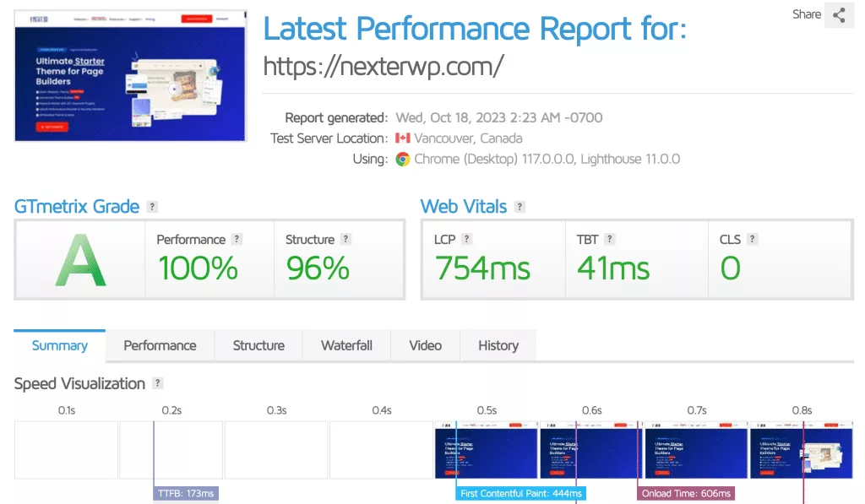Image resolution: width=865 pixels, height=504 pixels.
Task: Select the blank 0.1s filmstrip frame
Action: point(66,450)
